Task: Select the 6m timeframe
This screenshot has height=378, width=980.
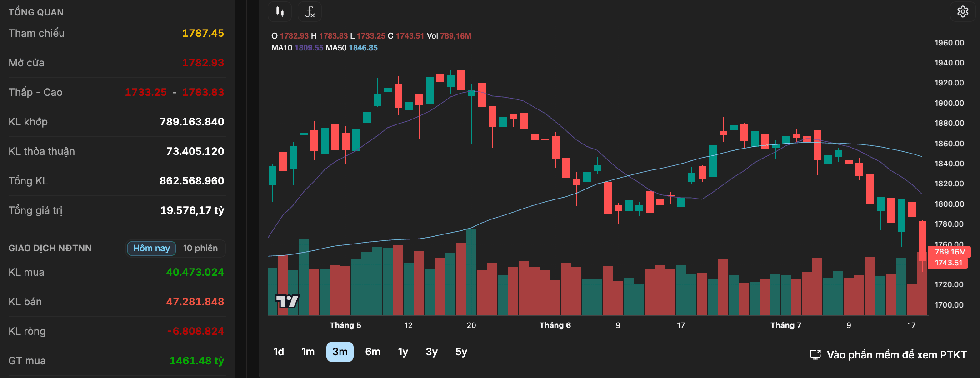Action: click(373, 352)
